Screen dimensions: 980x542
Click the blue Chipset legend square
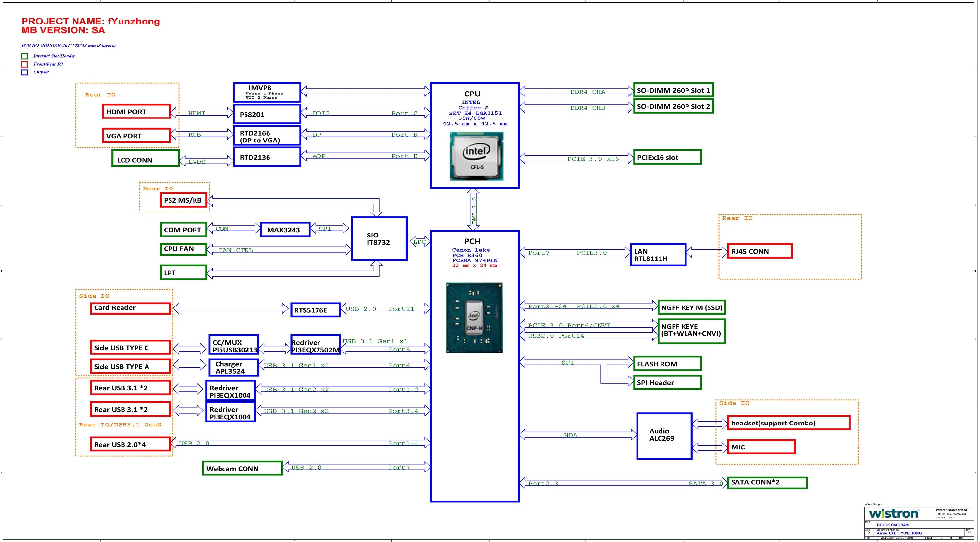pos(24,72)
